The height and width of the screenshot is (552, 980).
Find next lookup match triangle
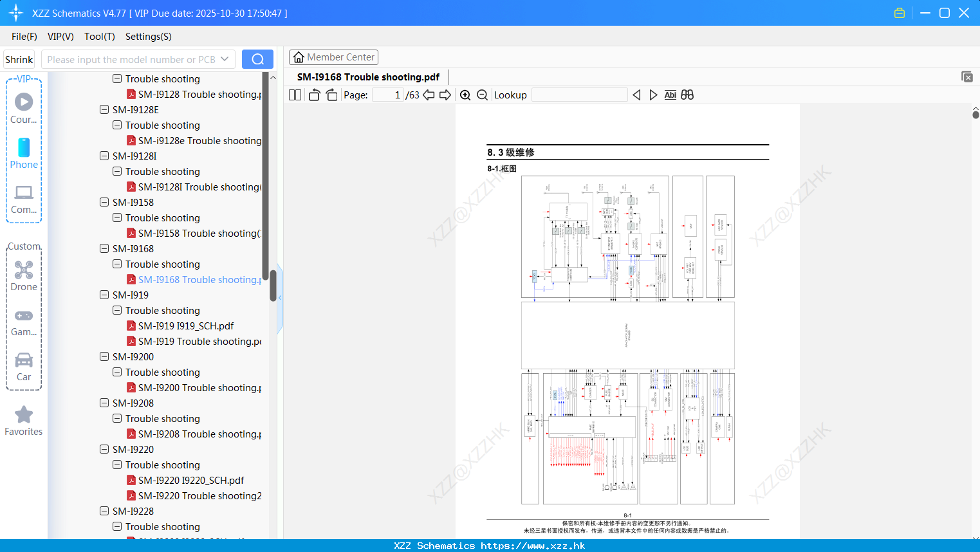point(653,95)
